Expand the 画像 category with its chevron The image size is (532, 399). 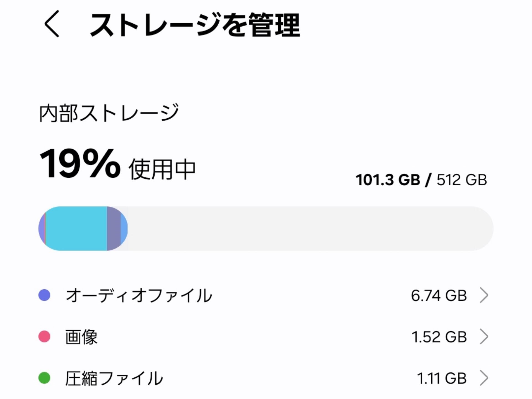point(485,336)
